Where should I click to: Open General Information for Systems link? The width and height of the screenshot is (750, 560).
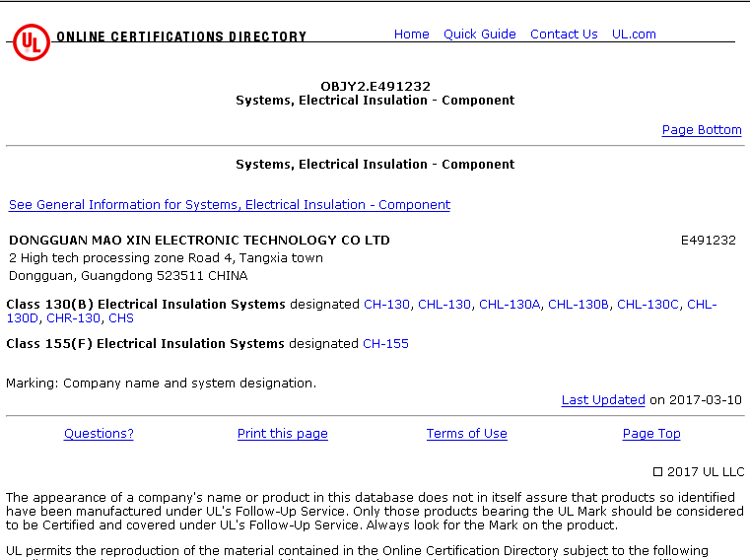click(x=230, y=205)
